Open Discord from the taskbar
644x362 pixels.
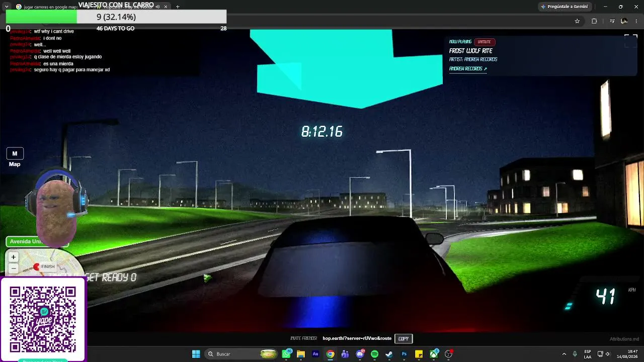point(360,354)
